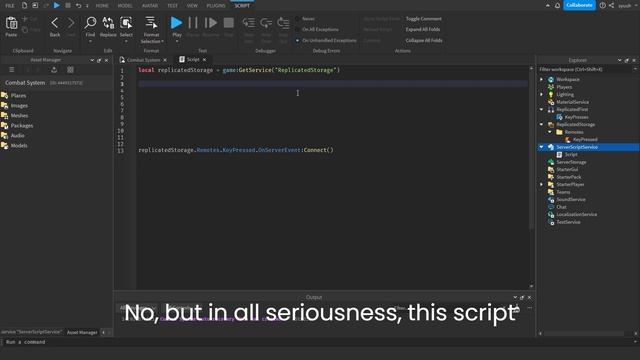
Task: Collapse the ServerScriptService node
Action: click(542, 147)
